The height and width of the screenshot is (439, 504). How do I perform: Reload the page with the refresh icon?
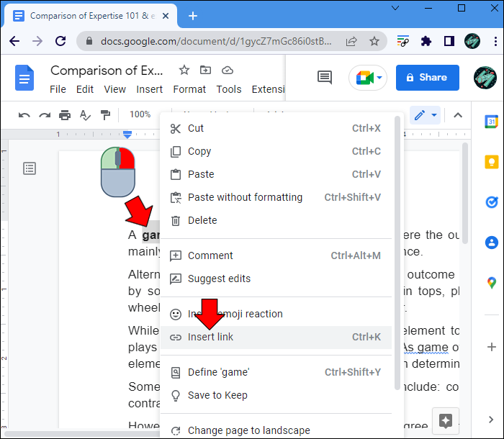[60, 41]
